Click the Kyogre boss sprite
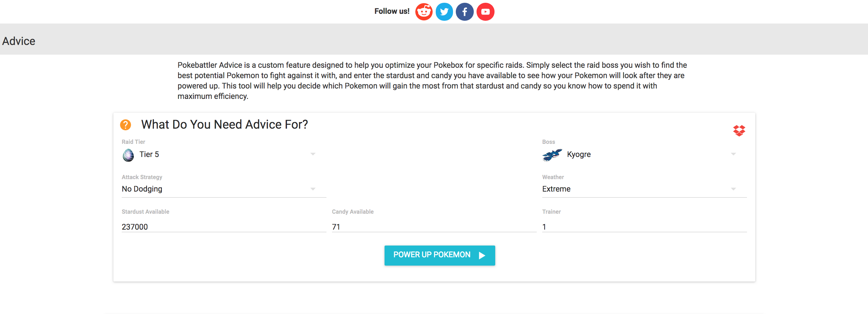The height and width of the screenshot is (314, 868). [552, 155]
